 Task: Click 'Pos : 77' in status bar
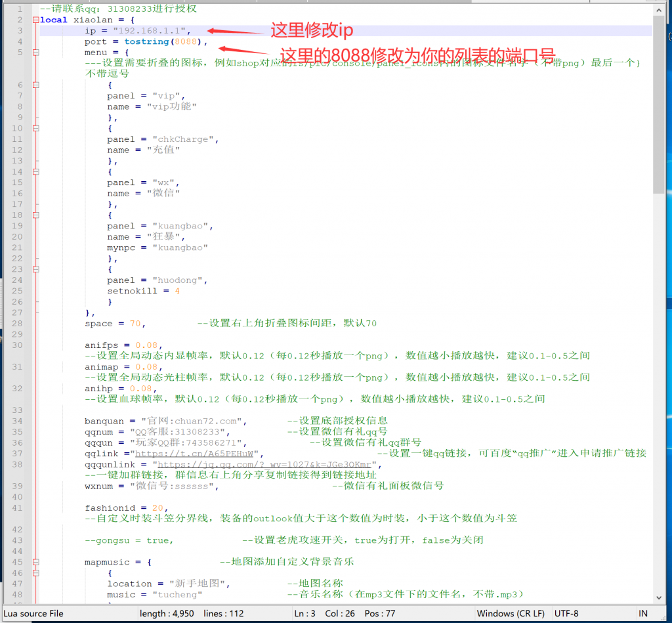coord(380,614)
